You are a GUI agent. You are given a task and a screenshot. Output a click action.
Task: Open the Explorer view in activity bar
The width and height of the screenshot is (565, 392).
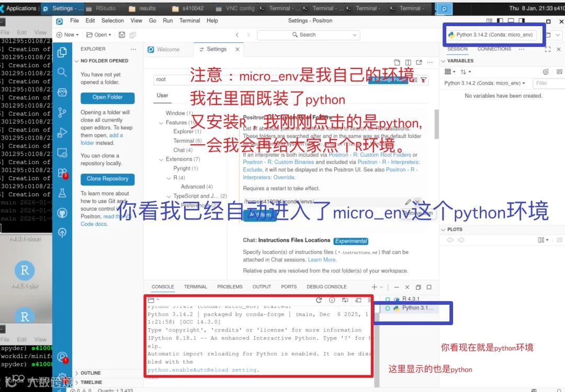point(62,53)
